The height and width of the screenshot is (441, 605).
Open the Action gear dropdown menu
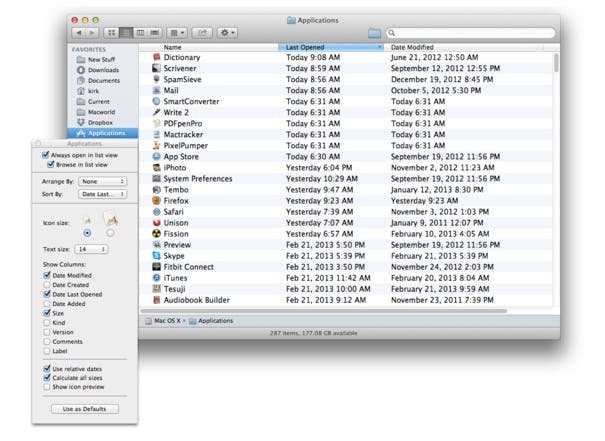[x=227, y=33]
